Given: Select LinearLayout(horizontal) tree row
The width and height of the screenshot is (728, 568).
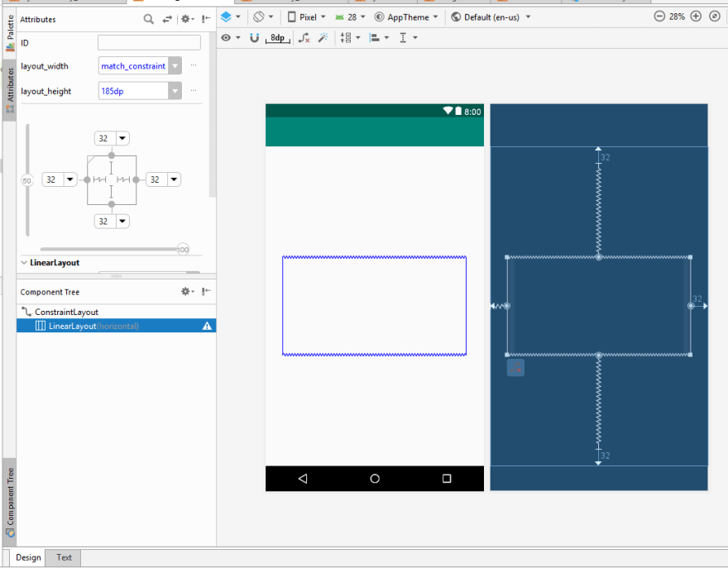Looking at the screenshot, I should point(116,326).
